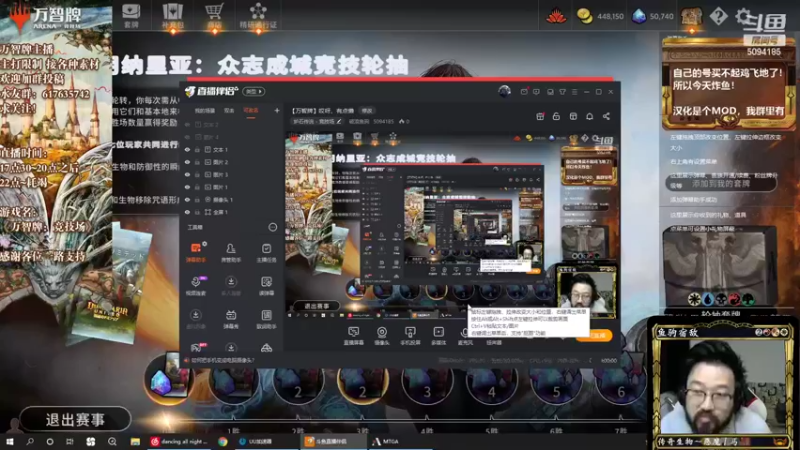Click the bell notification icon in streaming app

pos(589,116)
